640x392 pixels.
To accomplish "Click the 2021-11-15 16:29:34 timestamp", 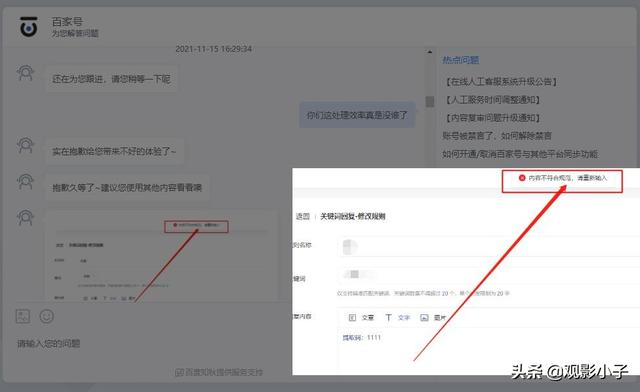I will [x=213, y=49].
